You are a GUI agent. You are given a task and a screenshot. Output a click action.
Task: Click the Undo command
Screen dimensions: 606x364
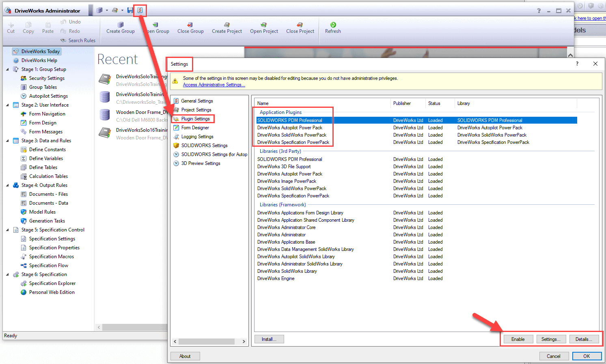point(71,22)
